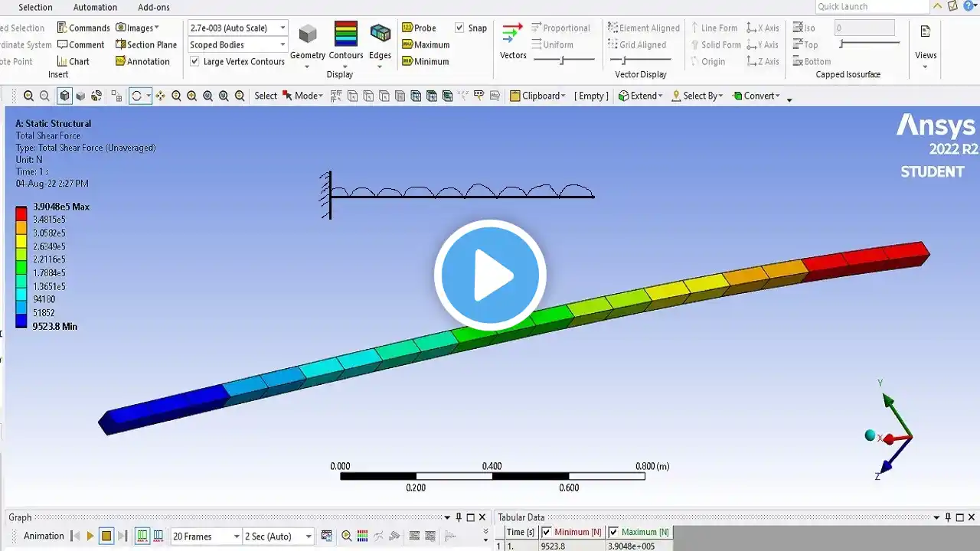Insert Commands from the ribbon

(83, 28)
